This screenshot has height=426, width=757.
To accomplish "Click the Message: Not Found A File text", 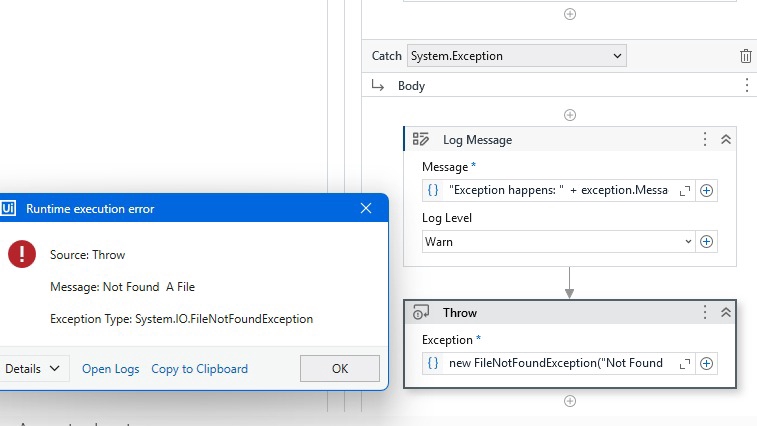I will pos(123,287).
